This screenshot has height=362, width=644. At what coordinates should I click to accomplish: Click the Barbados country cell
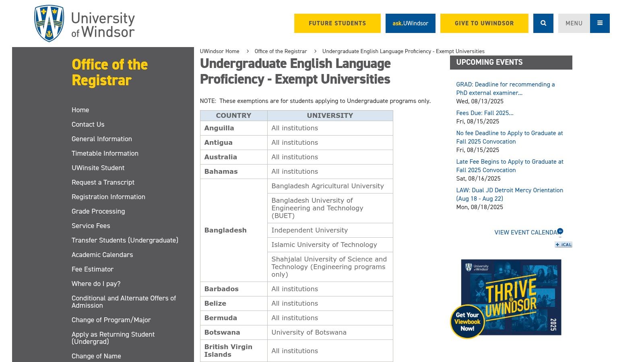coord(233,289)
